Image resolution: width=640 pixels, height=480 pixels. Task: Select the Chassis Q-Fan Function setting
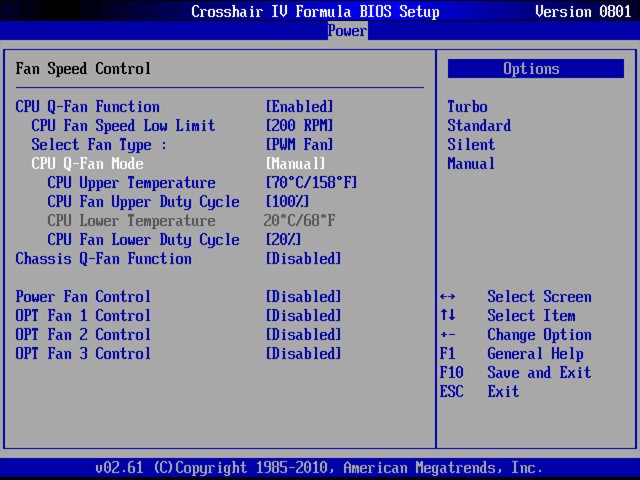(x=103, y=259)
